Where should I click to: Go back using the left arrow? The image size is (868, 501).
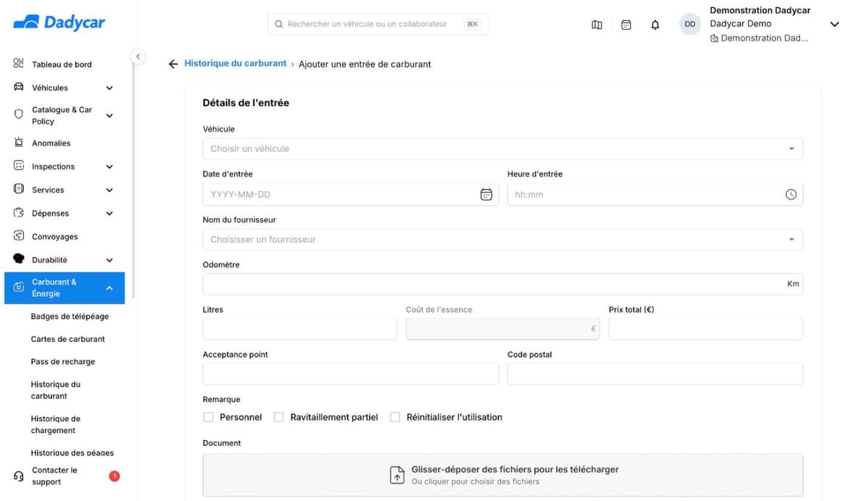coord(173,64)
